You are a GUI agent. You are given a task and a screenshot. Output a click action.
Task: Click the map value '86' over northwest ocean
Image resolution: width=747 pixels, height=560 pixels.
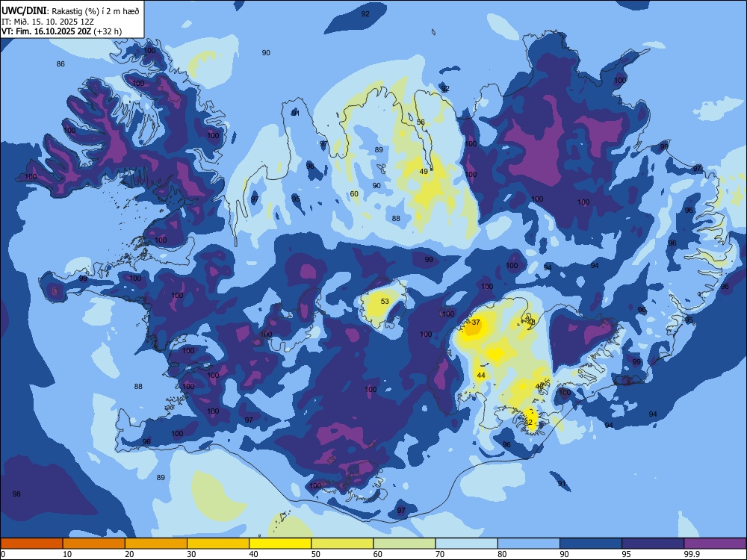pyautogui.click(x=61, y=64)
